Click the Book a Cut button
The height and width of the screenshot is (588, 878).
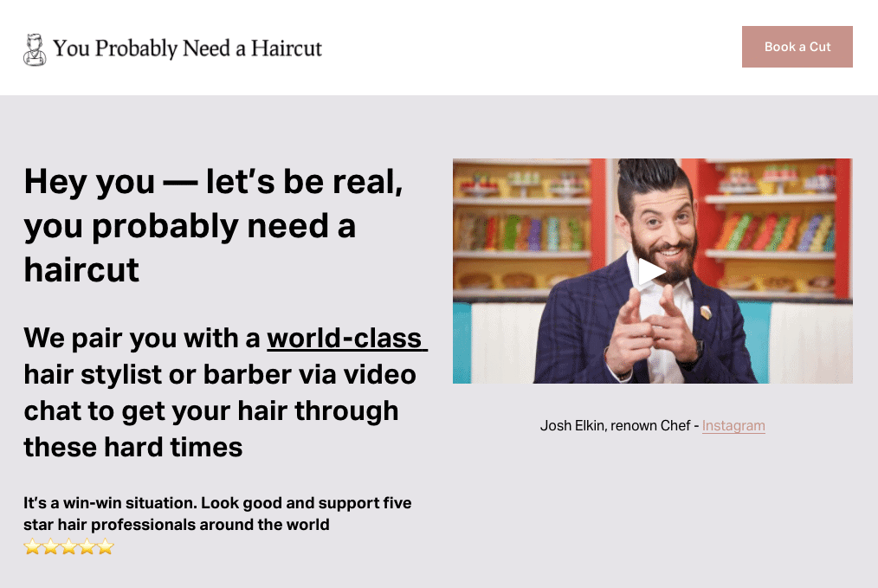point(797,47)
